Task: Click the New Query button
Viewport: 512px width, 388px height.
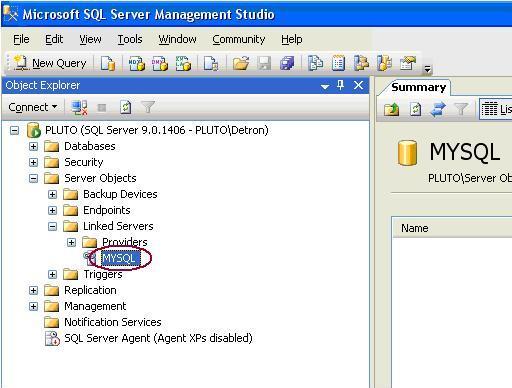Action: (50, 63)
